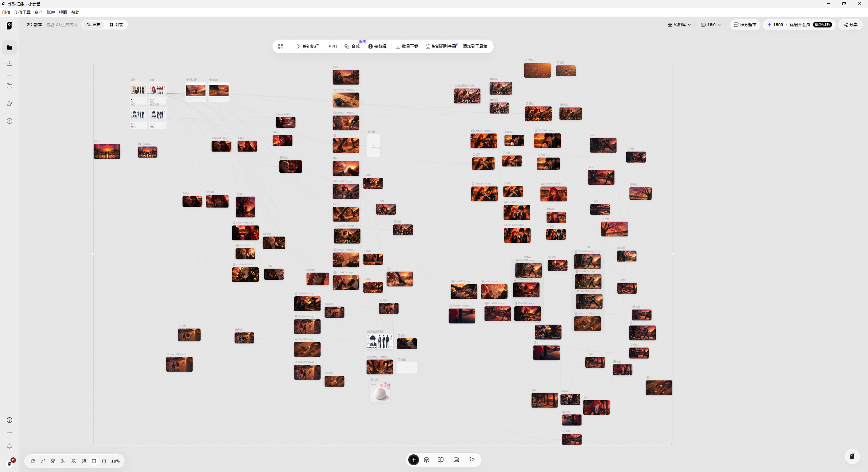
Task: Click the 分享 share button
Action: [x=850, y=25]
